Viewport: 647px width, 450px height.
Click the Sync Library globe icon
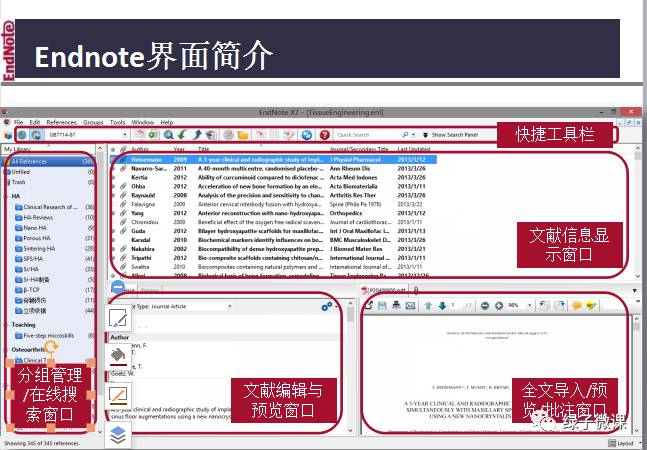[x=306, y=134]
